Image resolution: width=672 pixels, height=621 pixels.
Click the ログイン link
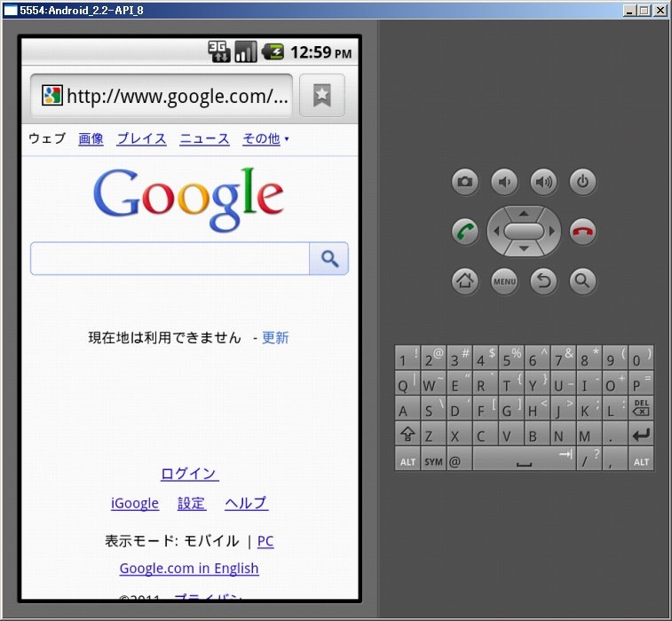(x=189, y=473)
